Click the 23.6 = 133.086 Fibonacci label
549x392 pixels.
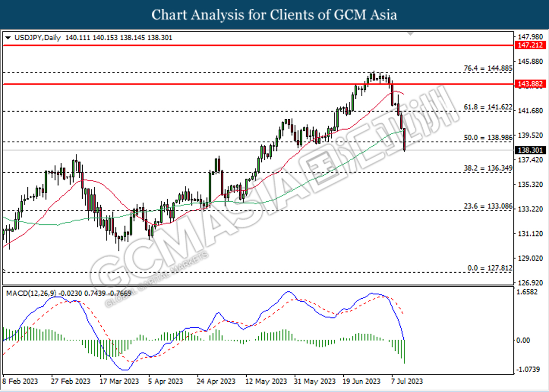(x=488, y=206)
